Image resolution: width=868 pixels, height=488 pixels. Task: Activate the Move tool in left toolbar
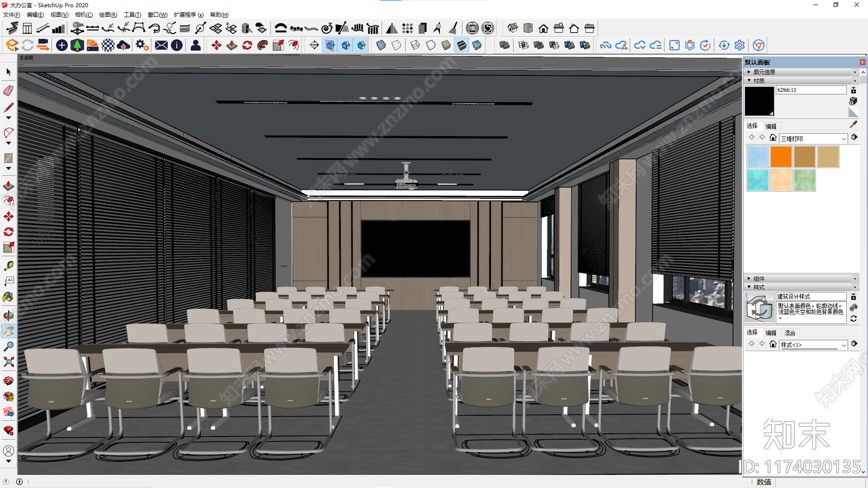(9, 216)
